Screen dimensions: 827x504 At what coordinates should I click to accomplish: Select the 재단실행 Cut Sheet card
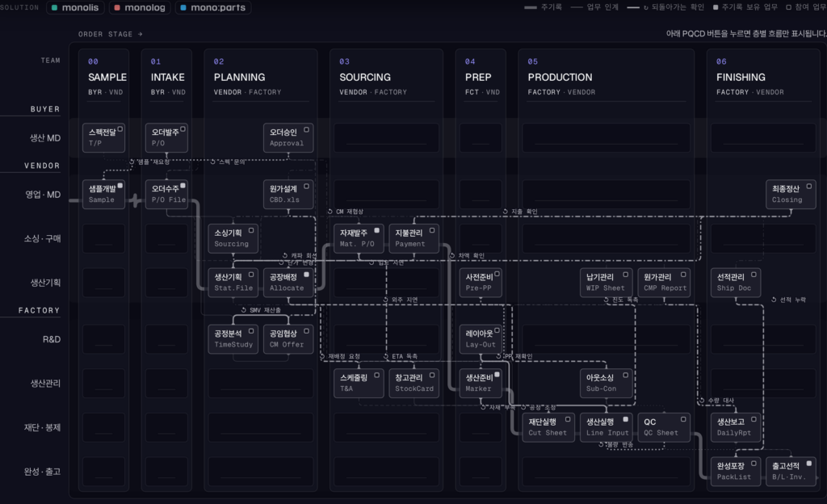[x=548, y=427]
